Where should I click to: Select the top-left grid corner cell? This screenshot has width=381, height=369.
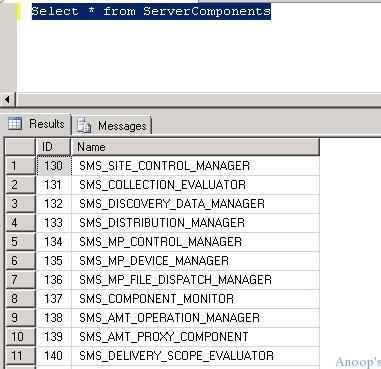(20, 147)
